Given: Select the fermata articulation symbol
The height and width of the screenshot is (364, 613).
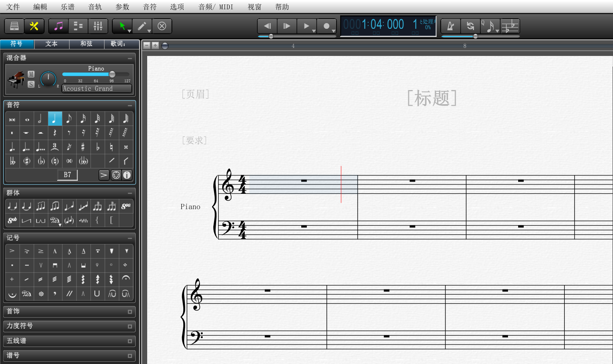Looking at the screenshot, I should (126, 279).
